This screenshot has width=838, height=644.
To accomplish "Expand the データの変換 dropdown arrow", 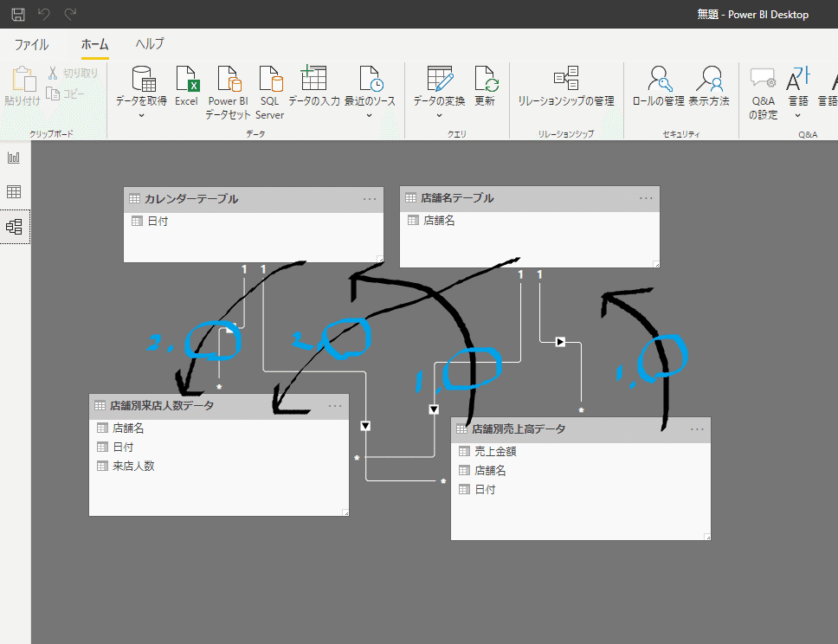I will [439, 115].
